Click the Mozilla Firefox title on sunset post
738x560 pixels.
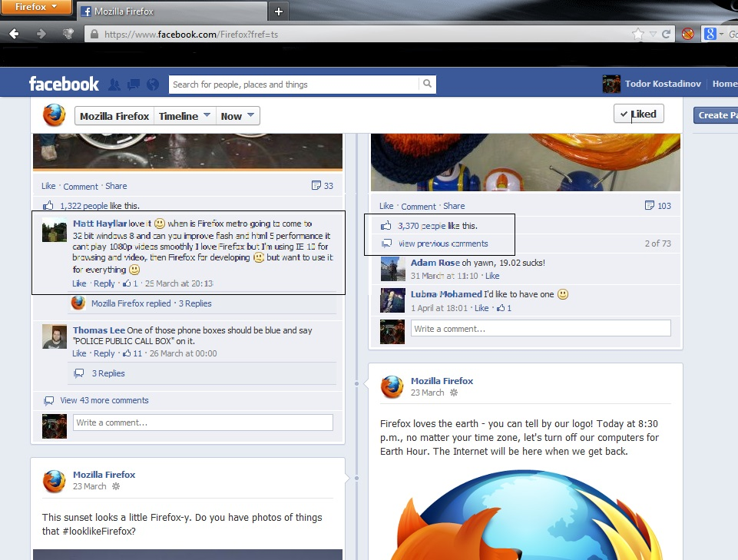pyautogui.click(x=104, y=474)
